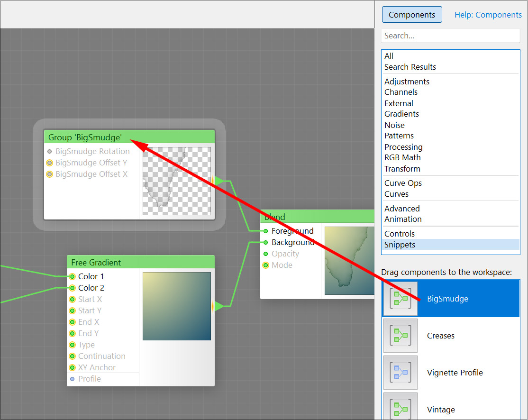Viewport: 528px width, 420px height.
Task: Click the BigSmudge group output arrow
Action: coord(218,181)
